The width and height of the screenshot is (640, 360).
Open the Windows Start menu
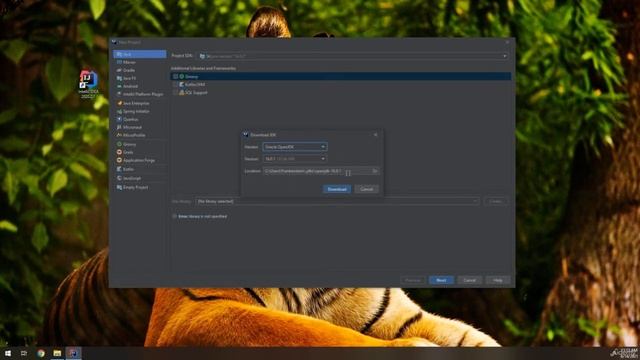[x=8, y=353]
